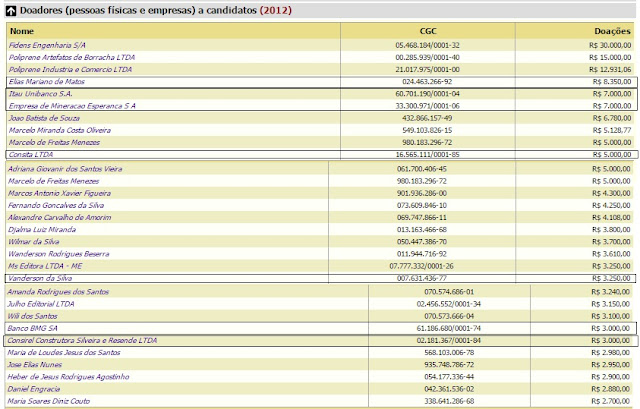
Task: Open Djalma Luiz Miranda link
Action: pos(42,230)
